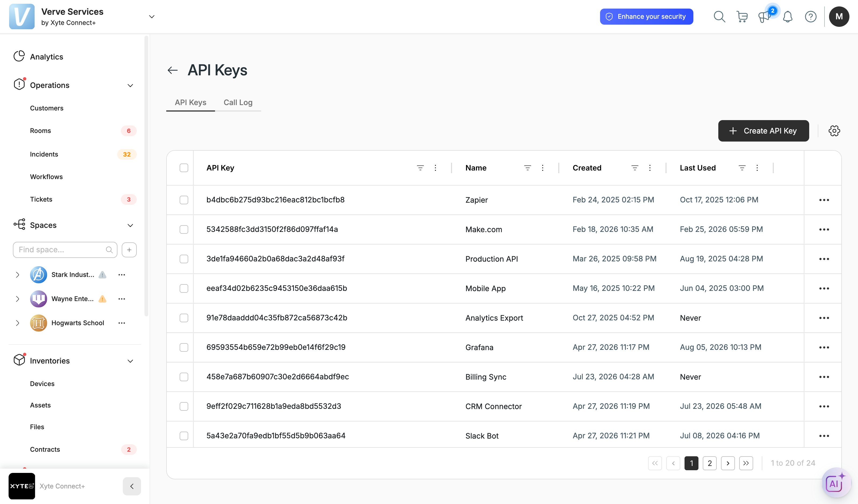The width and height of the screenshot is (858, 504).
Task: Check the Mobile App row checkbox
Action: coord(184,288)
